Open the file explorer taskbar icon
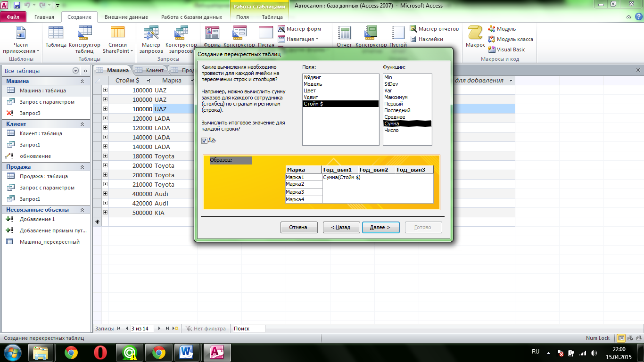Screen dimensions: 644x362 tap(41, 352)
